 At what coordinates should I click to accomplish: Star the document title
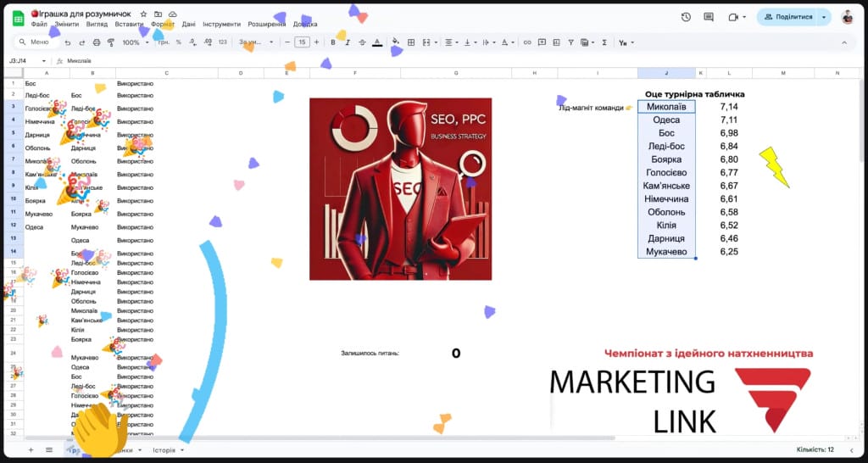pos(143,15)
